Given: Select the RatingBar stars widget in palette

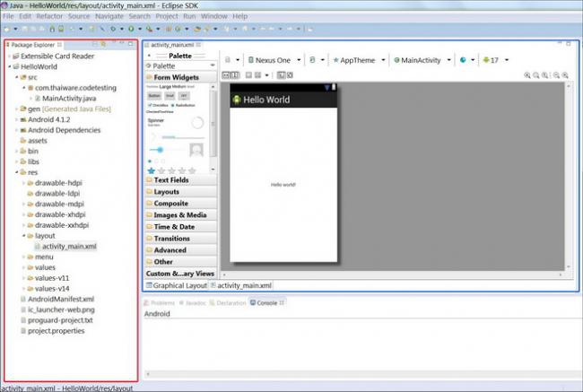Looking at the screenshot, I should pos(171,170).
